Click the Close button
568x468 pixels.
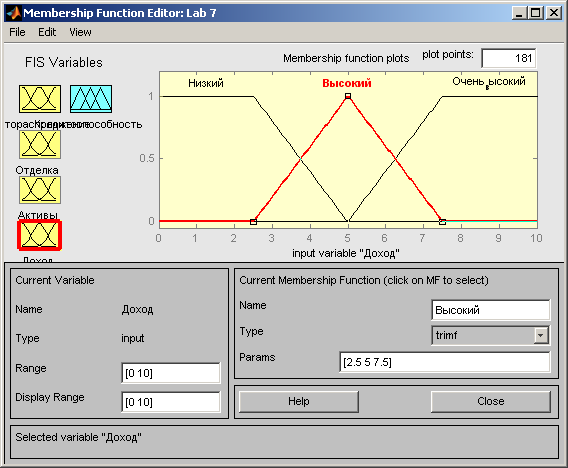(491, 401)
